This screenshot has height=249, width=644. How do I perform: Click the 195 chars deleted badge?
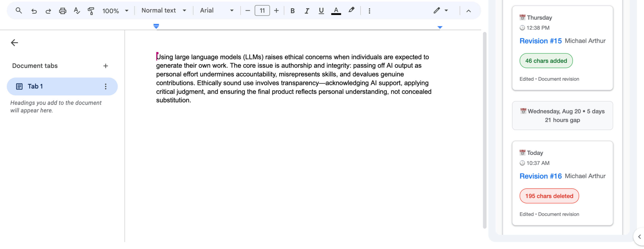(549, 196)
